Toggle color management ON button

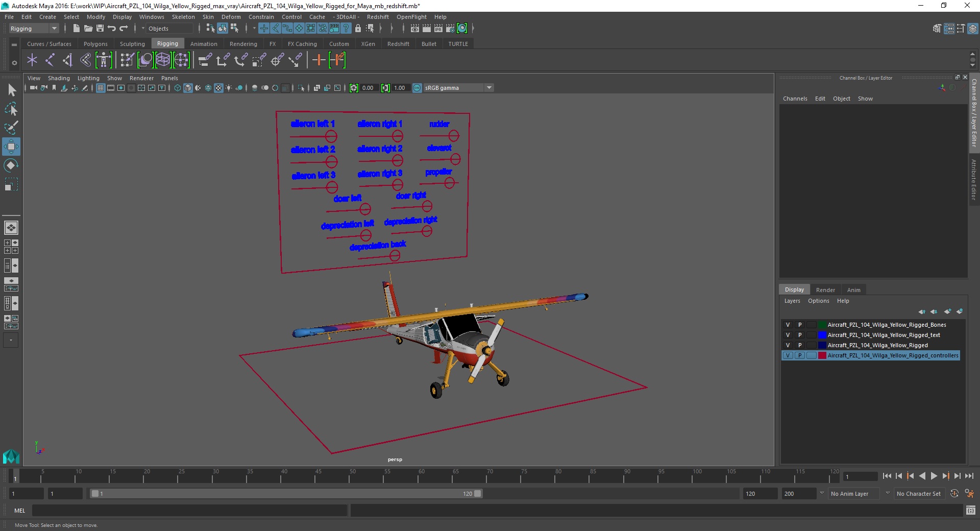tap(417, 88)
